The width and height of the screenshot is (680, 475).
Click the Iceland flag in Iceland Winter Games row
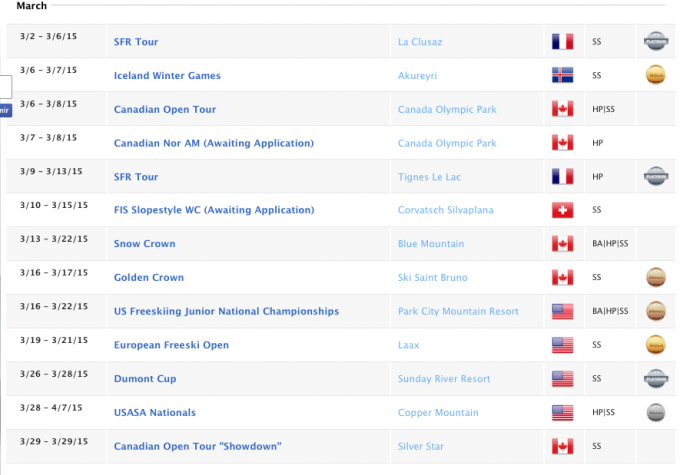pos(562,75)
